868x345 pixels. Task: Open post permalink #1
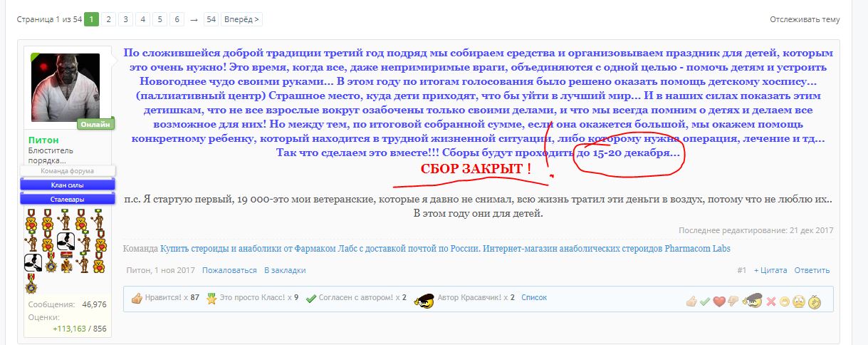tap(742, 270)
